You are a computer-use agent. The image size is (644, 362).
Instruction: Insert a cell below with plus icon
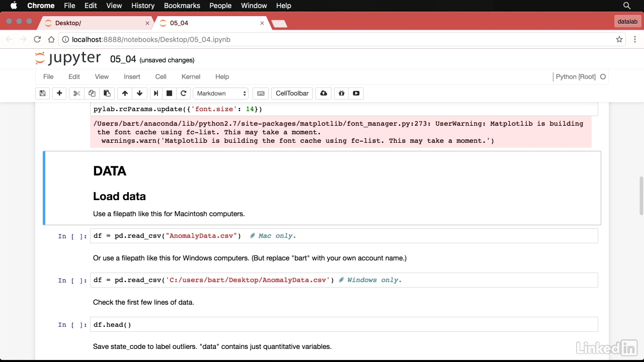(59, 94)
